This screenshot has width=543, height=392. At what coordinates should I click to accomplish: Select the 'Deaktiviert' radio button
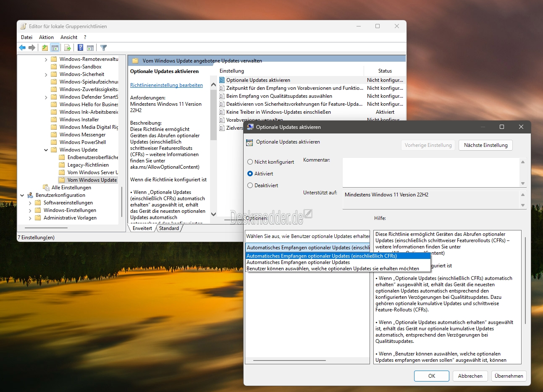(x=250, y=186)
